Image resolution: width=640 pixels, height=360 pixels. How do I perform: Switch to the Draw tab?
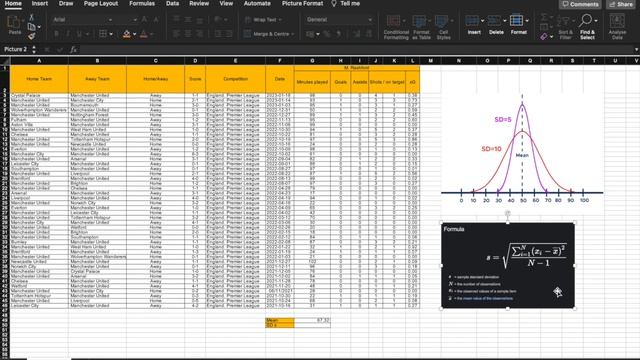tap(66, 3)
